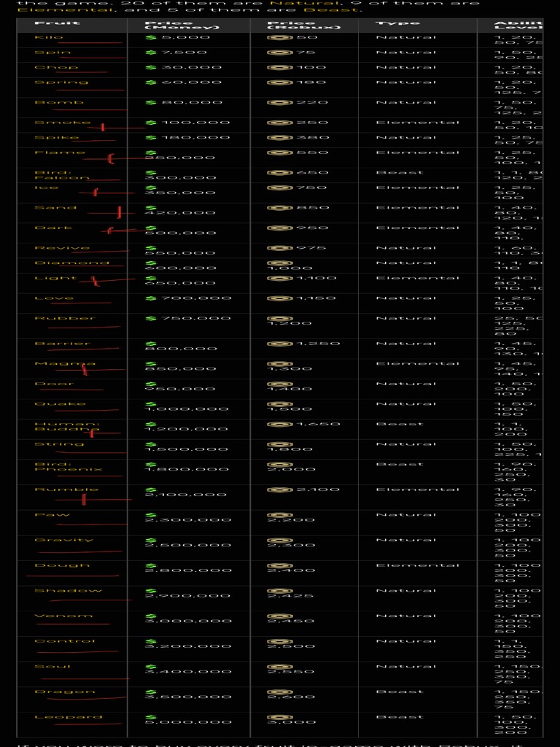This screenshot has height=747, width=560.
Task: Click the money icon in the Revive row
Action: tap(150, 248)
